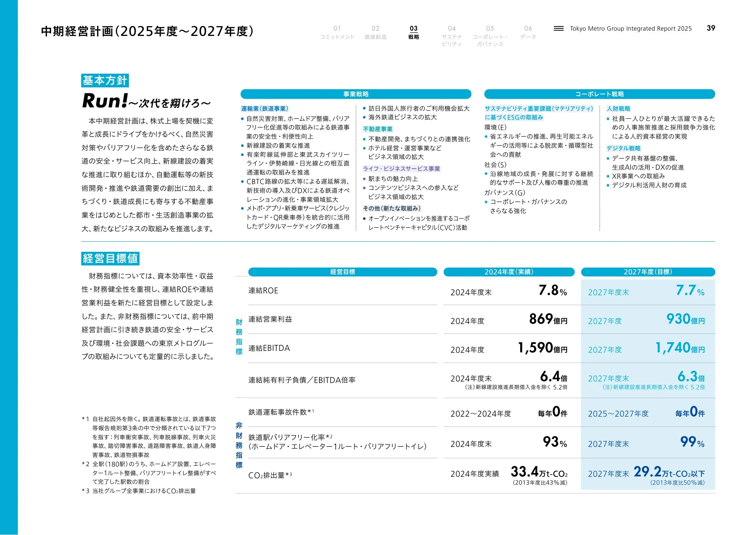Viewport: 756px width, 535px height.
Task: Click the 930億円 target value
Action: click(686, 319)
